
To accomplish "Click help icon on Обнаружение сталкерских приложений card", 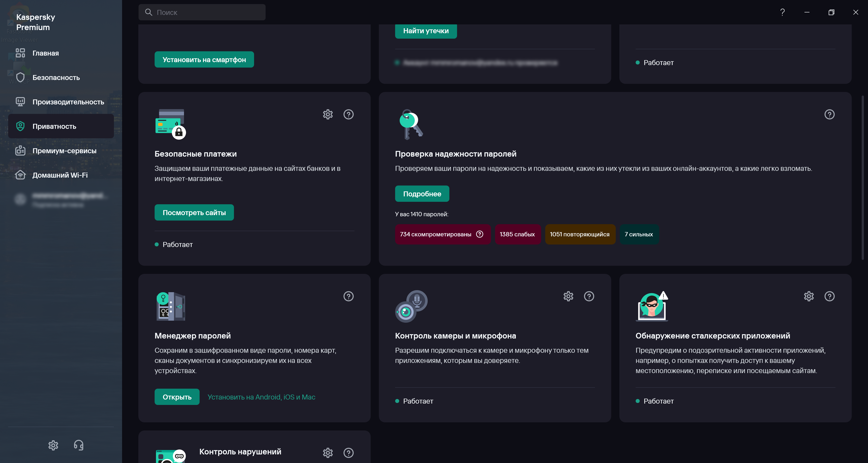I will 829,296.
